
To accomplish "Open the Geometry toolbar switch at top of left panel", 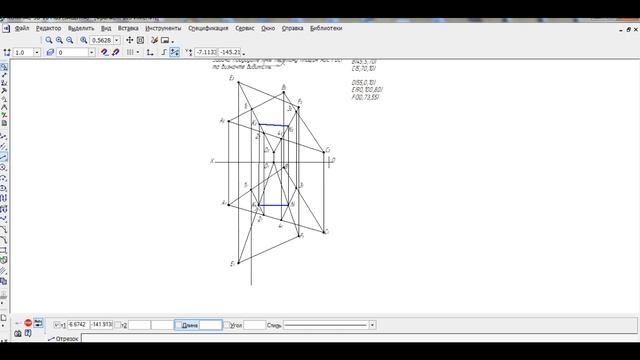I will pos(4,67).
